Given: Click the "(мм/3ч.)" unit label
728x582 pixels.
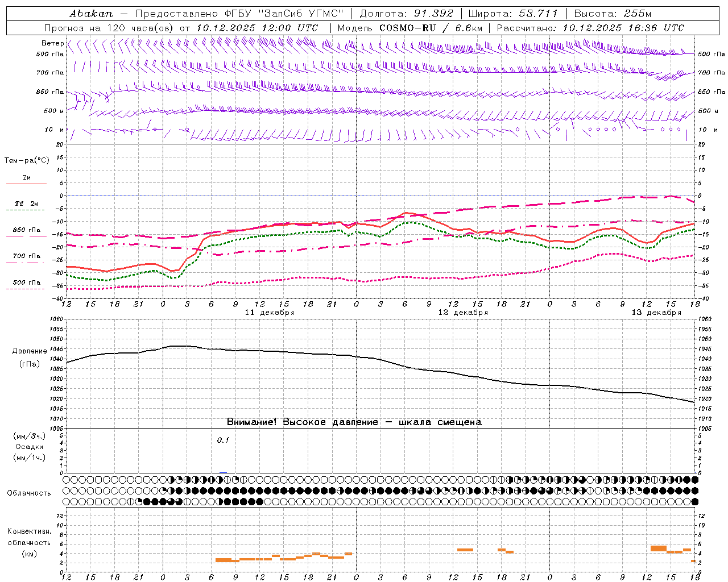Looking at the screenshot, I should click(x=30, y=436).
